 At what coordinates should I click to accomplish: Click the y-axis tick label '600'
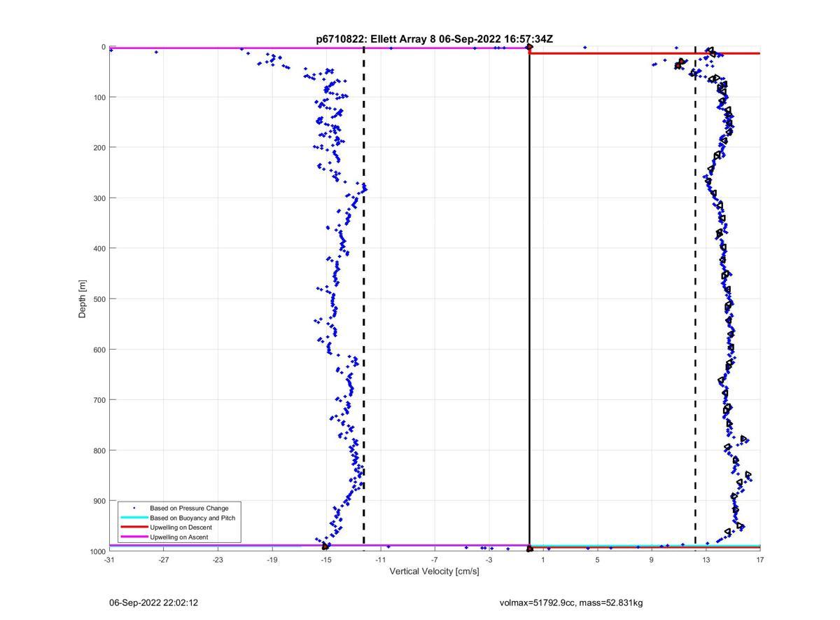pyautogui.click(x=99, y=350)
